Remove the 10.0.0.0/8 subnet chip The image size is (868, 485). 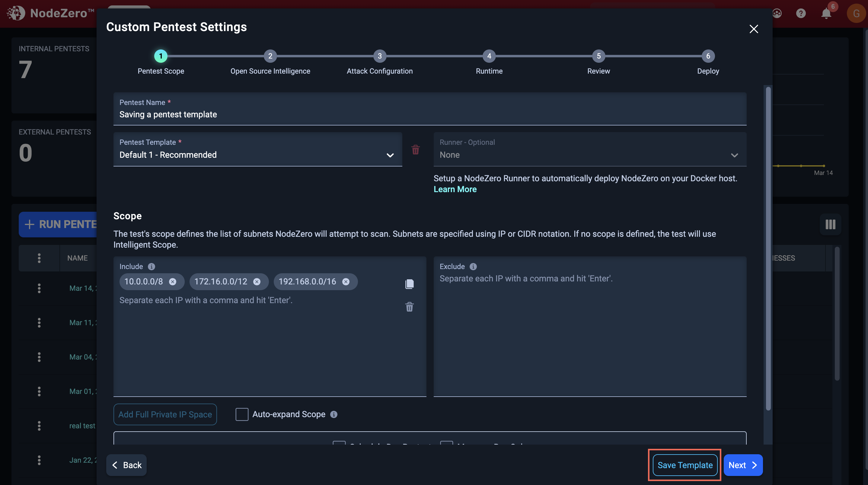click(173, 282)
